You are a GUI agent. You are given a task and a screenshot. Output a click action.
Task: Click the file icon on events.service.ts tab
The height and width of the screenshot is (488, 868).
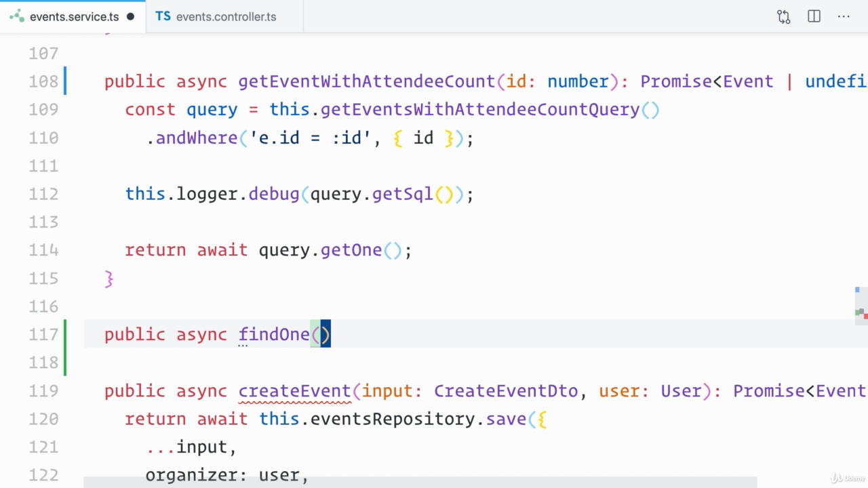(x=17, y=16)
